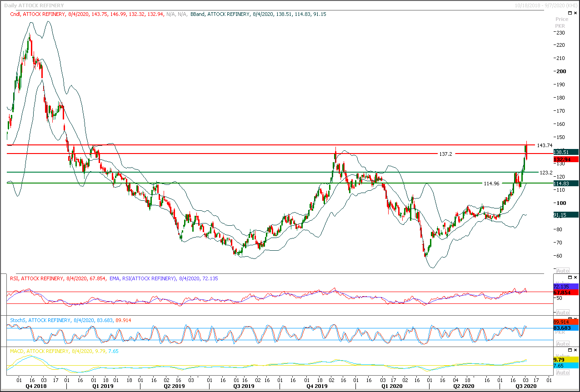Screen dimensions: 580x392
Task: Maximize the main price chart pane
Action: (x=570, y=14)
